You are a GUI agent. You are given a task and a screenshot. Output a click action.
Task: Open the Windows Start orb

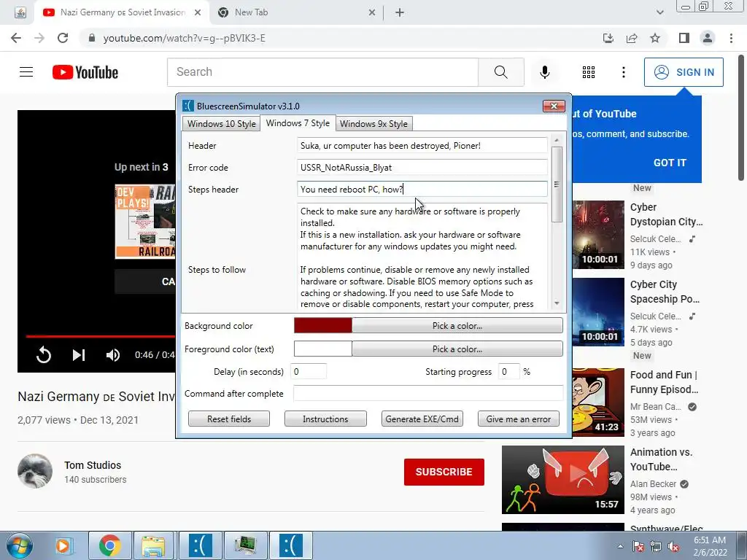(x=20, y=545)
